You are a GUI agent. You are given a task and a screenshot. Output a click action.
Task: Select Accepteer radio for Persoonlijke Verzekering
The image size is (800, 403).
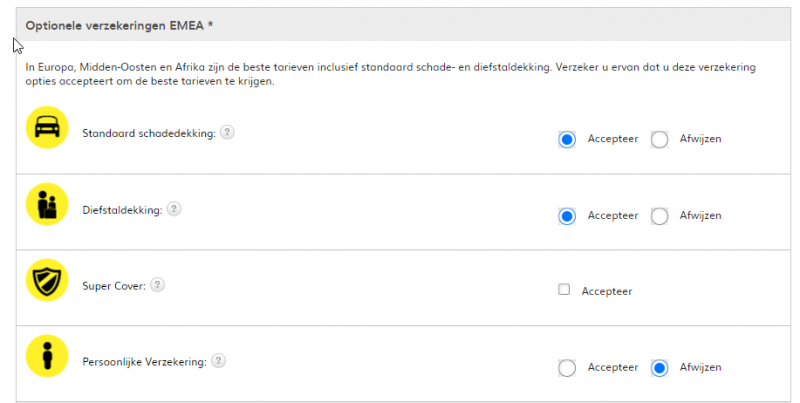(x=567, y=368)
